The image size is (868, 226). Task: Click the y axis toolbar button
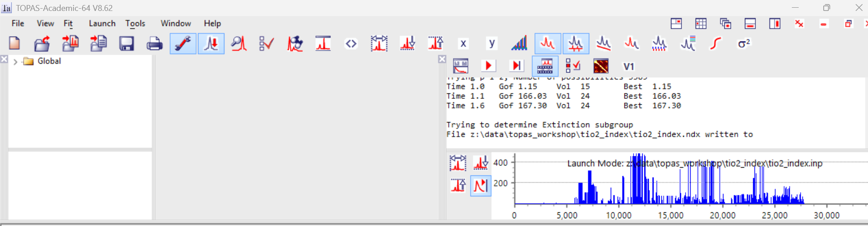(491, 44)
